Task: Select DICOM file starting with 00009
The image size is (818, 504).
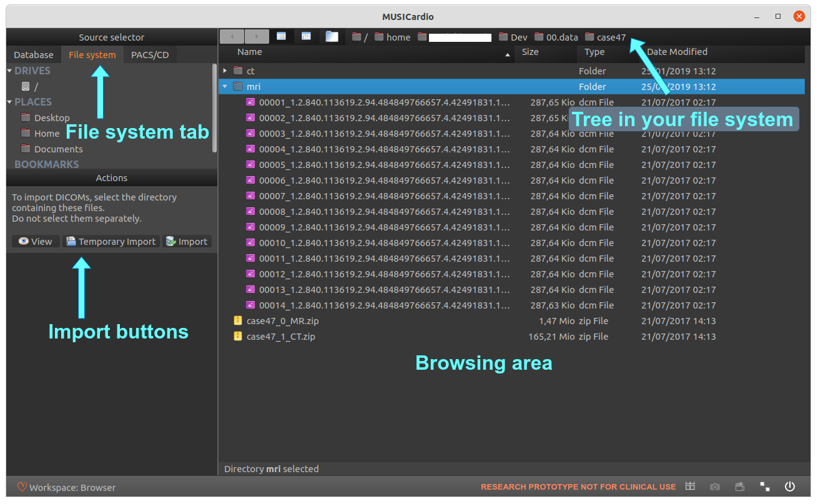Action: [x=512, y=227]
